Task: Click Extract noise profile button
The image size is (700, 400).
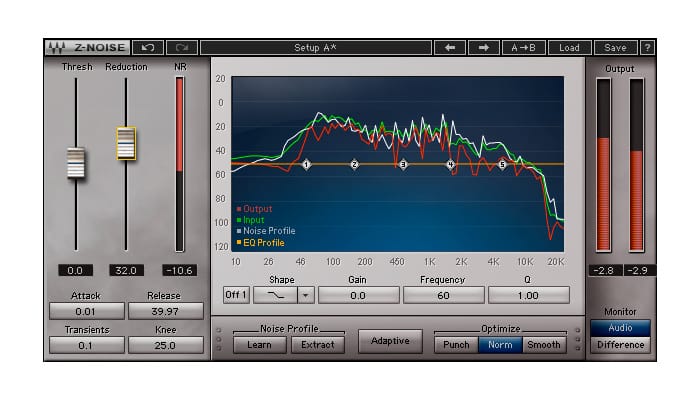Action: 318,345
